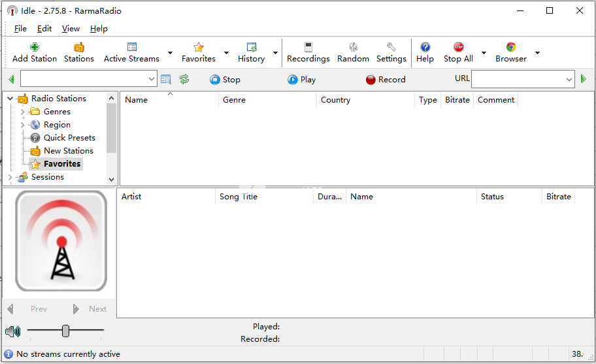Screen dimensions: 596x364
Task: Open the View menu
Action: coord(71,29)
